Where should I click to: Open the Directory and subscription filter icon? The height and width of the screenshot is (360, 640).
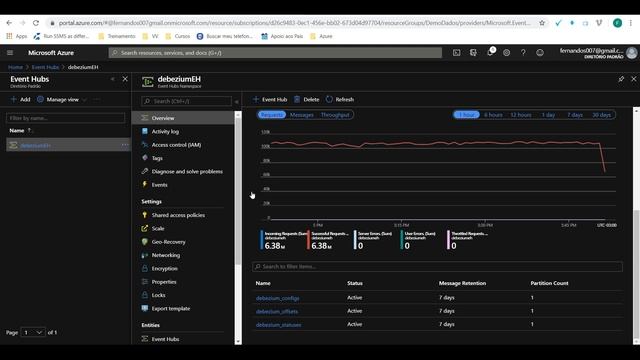[473, 53]
